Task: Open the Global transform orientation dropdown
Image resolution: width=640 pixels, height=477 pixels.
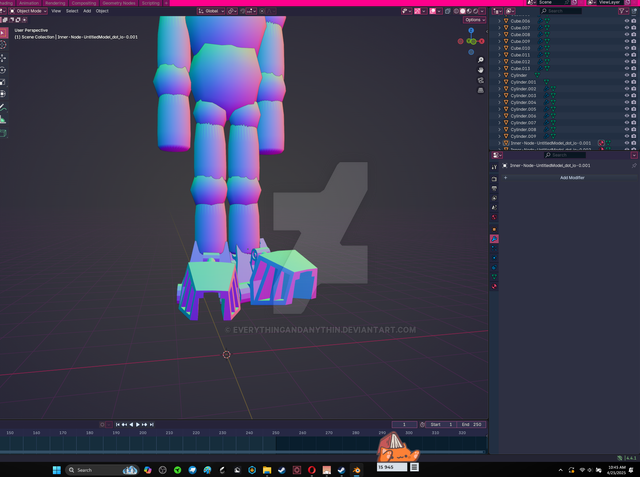Action: [x=212, y=11]
